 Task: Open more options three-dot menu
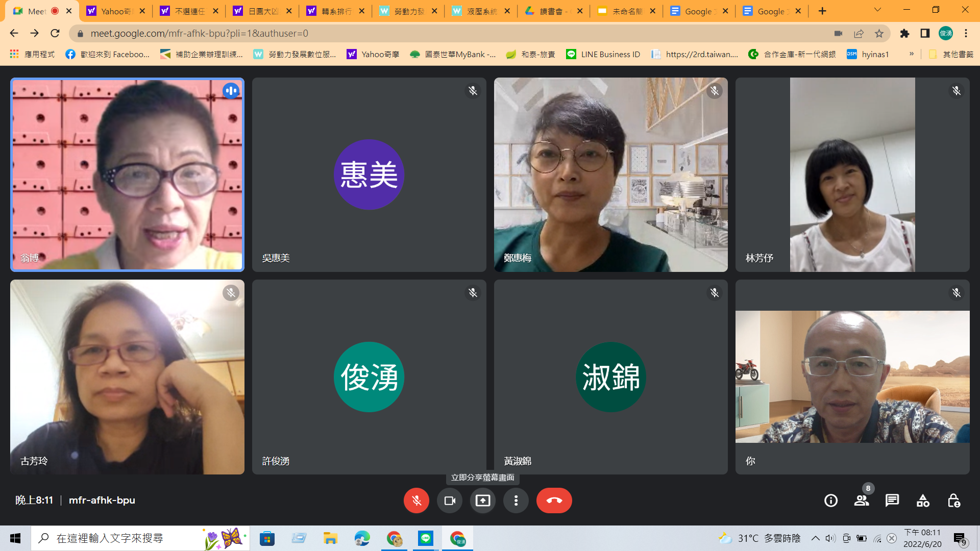pos(516,500)
